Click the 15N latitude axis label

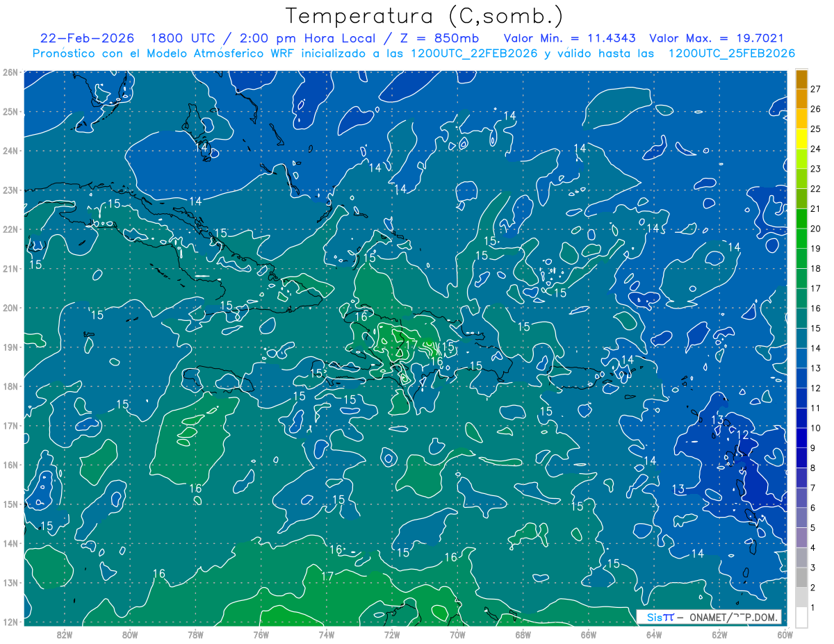tap(10, 504)
